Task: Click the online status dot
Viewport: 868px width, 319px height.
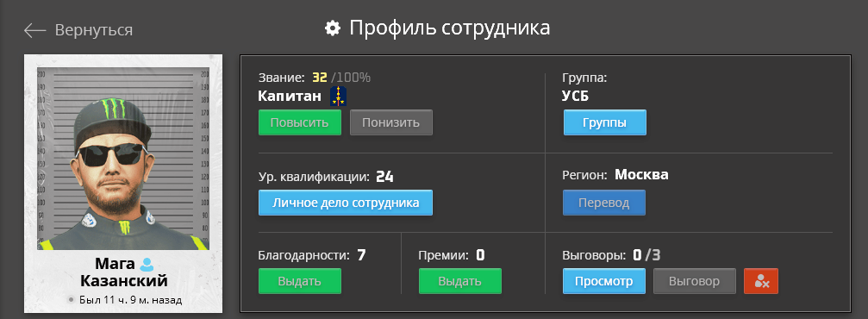Action: (71, 300)
